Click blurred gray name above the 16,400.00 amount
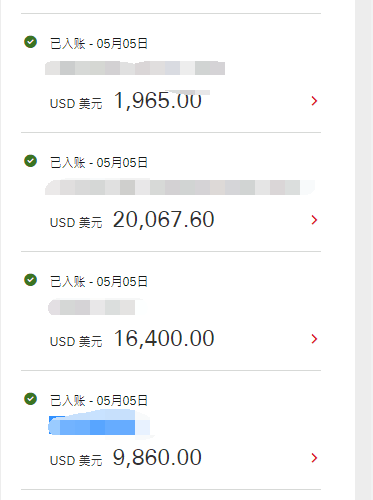This screenshot has width=373, height=500. coord(95,307)
